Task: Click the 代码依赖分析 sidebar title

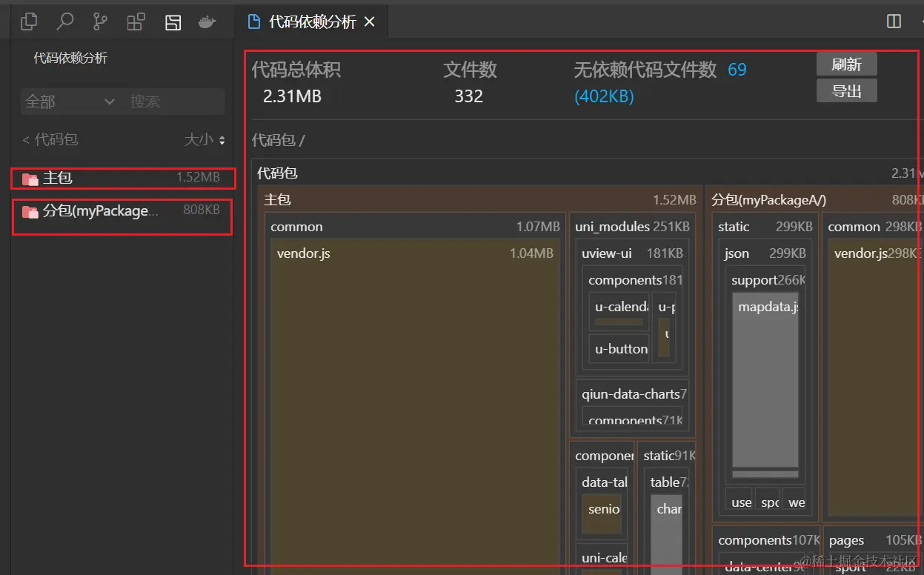Action: 70,59
